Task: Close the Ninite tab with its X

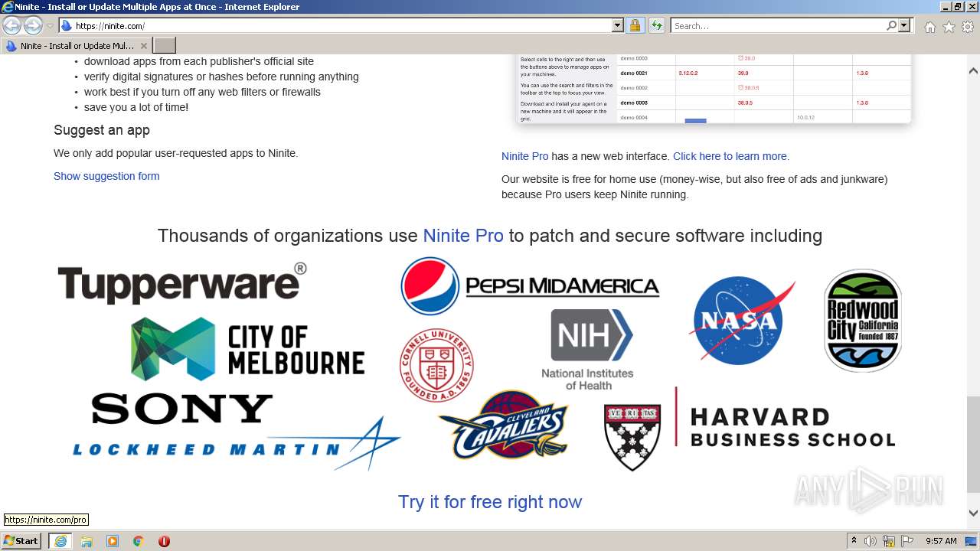Action: point(143,46)
